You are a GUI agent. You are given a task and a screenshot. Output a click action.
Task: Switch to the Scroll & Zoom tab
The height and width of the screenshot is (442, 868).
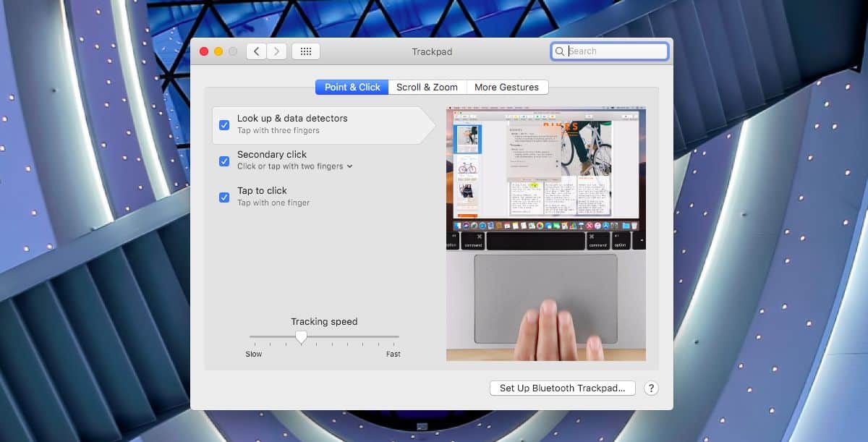(427, 87)
